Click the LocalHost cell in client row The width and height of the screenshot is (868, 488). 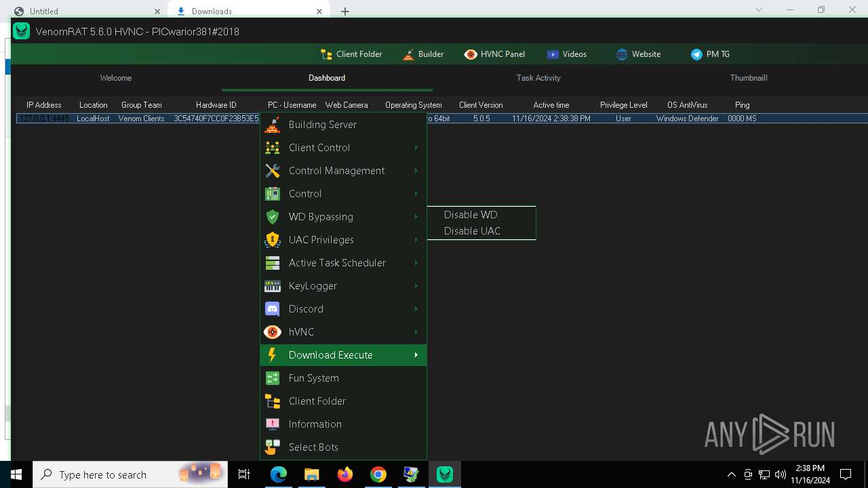tap(92, 119)
